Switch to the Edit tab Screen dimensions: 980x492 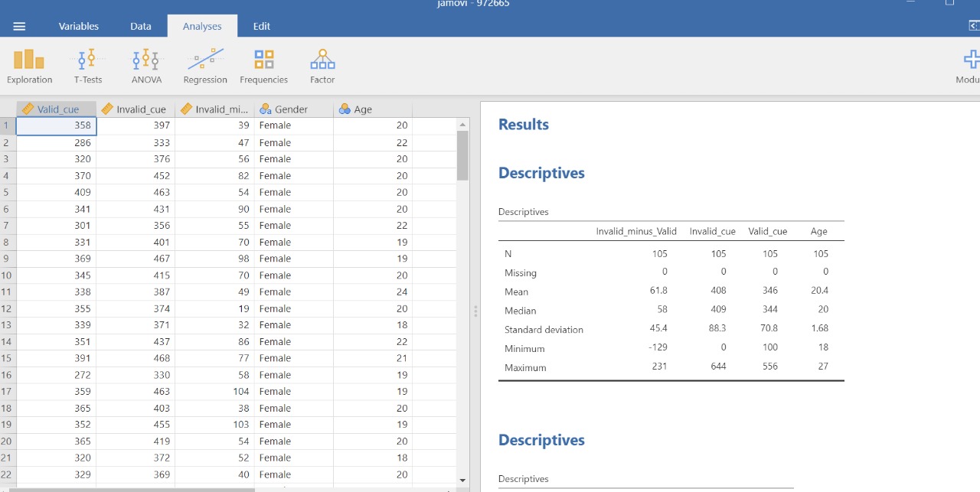pos(262,26)
